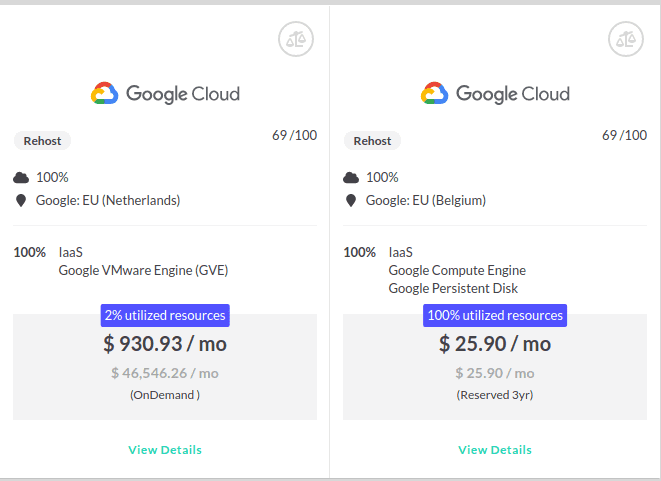Click the 2% utilized resources badge
Image resolution: width=661 pixels, height=481 pixels.
click(x=165, y=315)
